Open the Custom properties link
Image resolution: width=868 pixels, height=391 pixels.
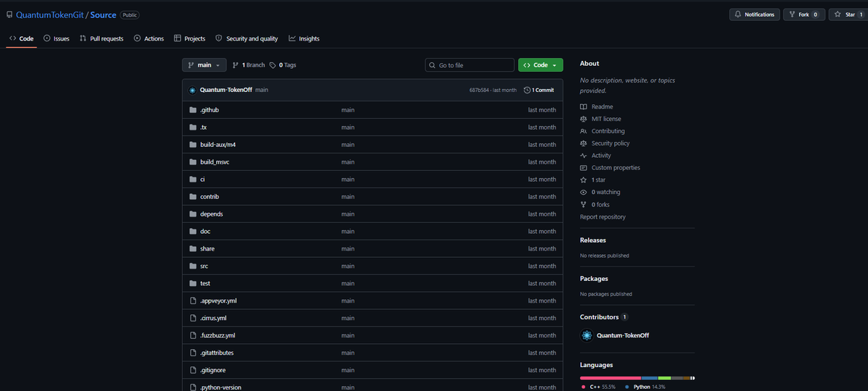coord(616,168)
